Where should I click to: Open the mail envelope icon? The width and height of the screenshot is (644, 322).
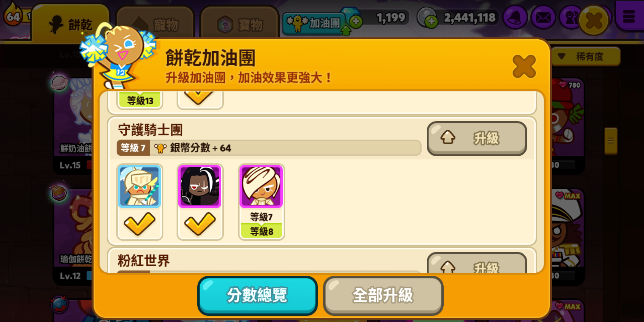click(543, 18)
